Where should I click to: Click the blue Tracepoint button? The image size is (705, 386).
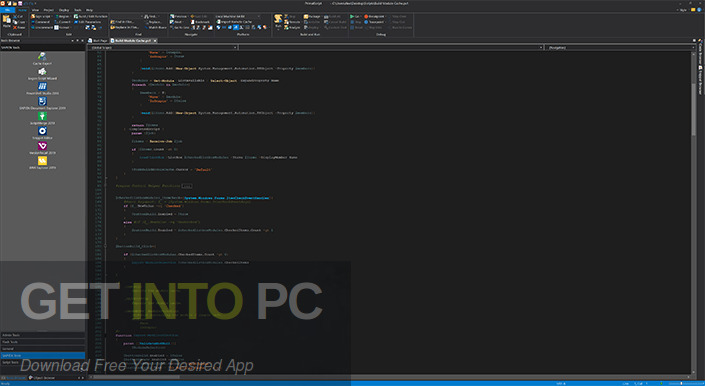(374, 22)
